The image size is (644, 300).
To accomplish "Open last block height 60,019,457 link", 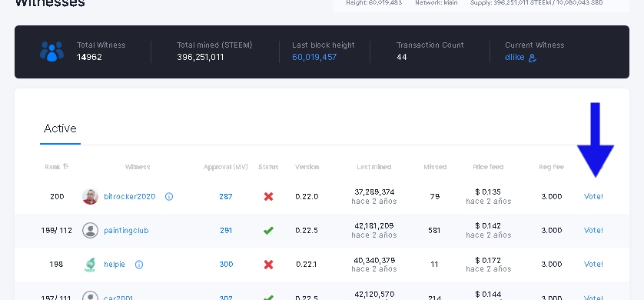I will (314, 57).
